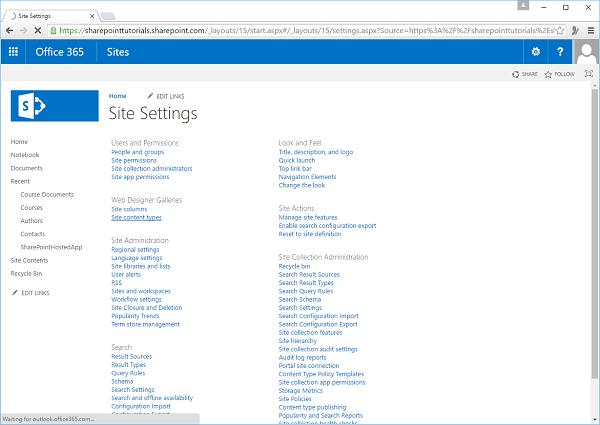Open the Site app permissions link
The height and width of the screenshot is (425, 600).
pos(140,177)
